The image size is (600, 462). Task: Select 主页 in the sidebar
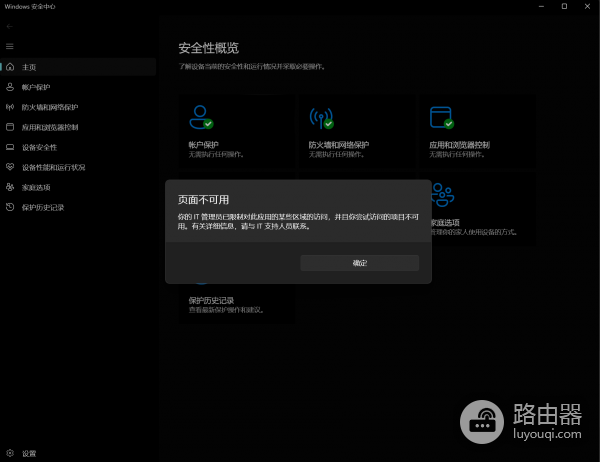(x=78, y=67)
